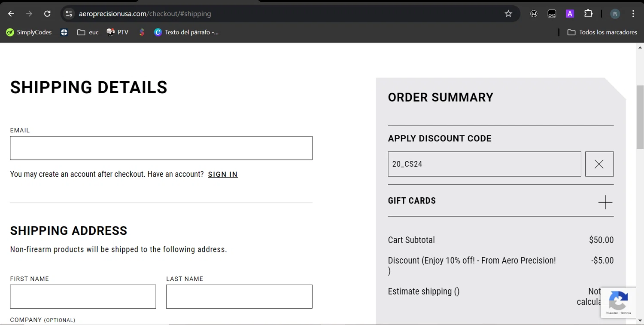The image size is (644, 325).
Task: Open the browser profile avatar
Action: point(615,14)
